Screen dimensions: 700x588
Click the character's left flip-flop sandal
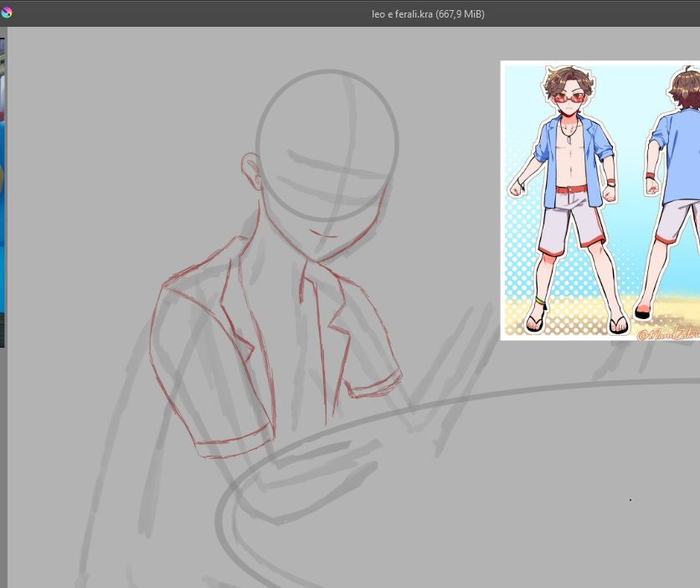tap(617, 321)
